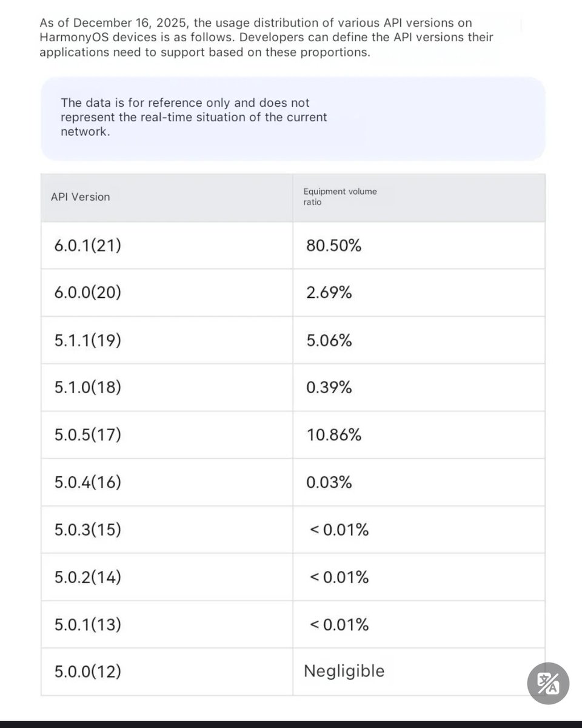The image size is (582, 728).
Task: Click the 10.86% ratio cell
Action: point(419,435)
